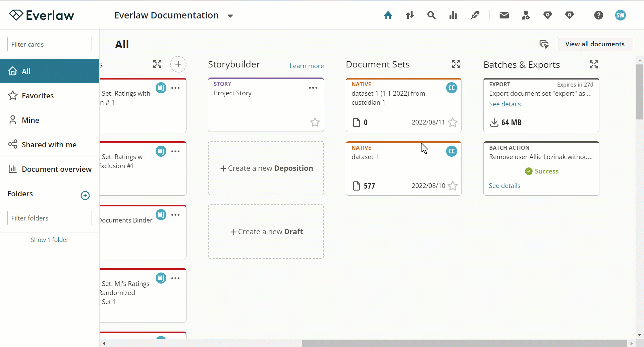Click MJ avatar on 'Ratings with' card
The image size is (644, 347).
tap(161, 88)
